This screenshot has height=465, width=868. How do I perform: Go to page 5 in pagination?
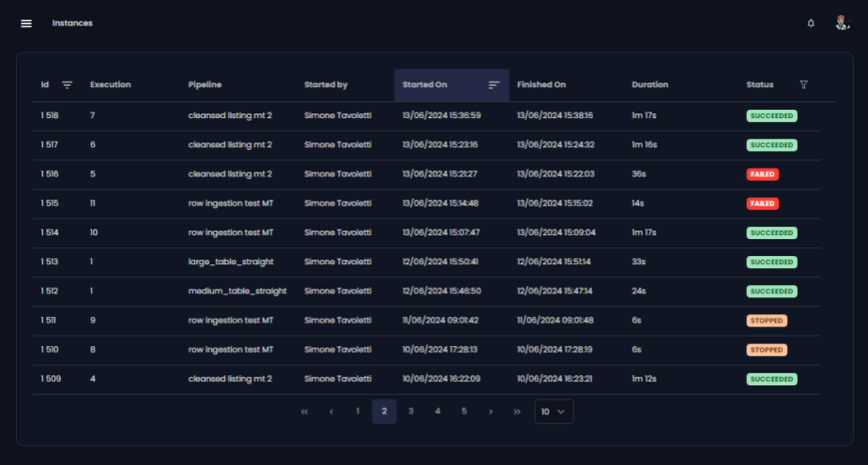click(464, 412)
